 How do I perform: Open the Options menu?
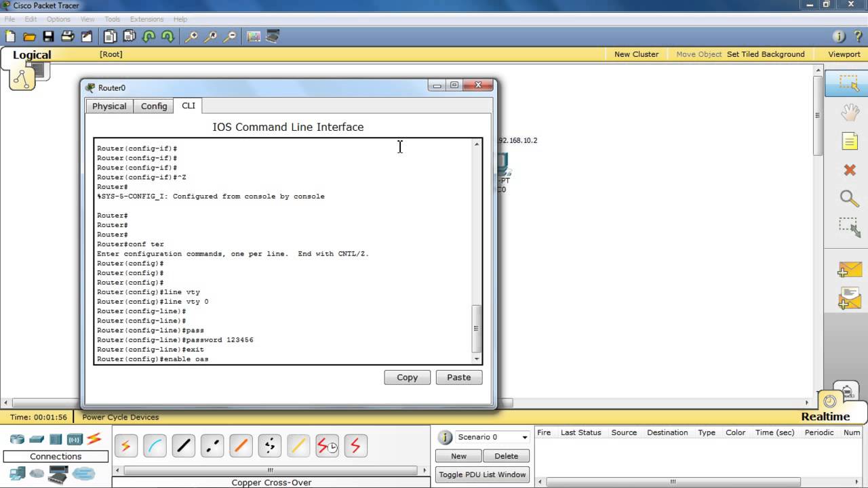coord(58,19)
